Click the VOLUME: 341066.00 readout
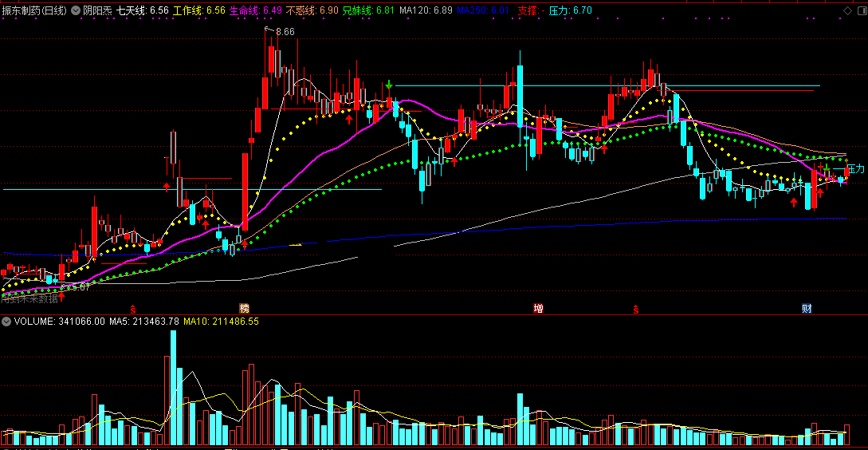 tap(59, 321)
